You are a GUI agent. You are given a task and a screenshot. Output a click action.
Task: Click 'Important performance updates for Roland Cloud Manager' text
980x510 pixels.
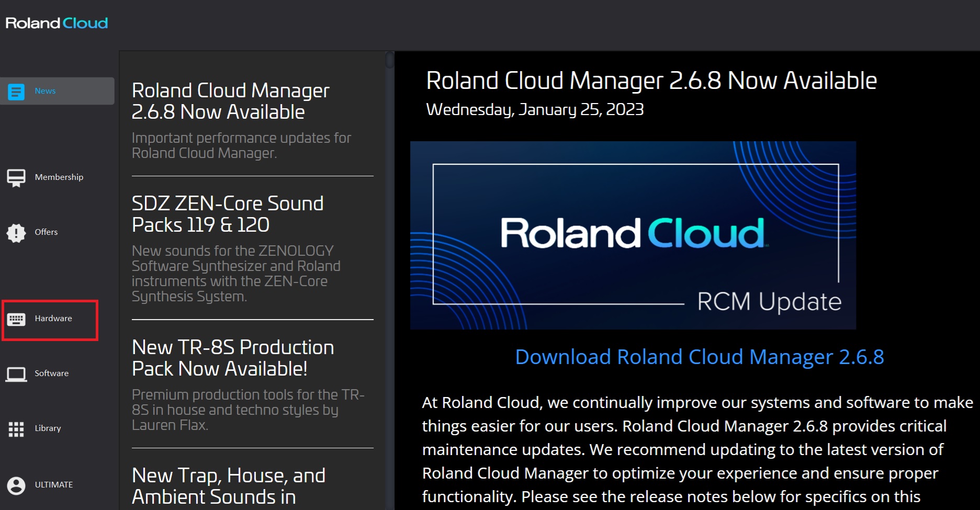[x=241, y=145]
